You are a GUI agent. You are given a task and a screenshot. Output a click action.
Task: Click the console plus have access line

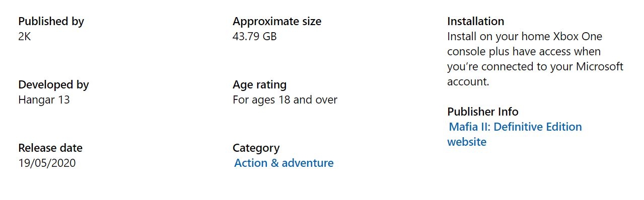524,51
